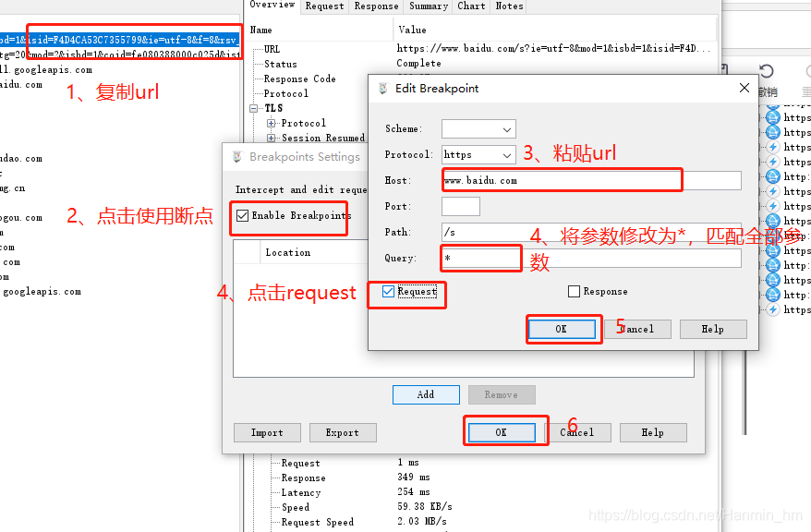Click the Breakpoints Settings title bar icon
Screen dimensions: 811x532
pos(236,157)
